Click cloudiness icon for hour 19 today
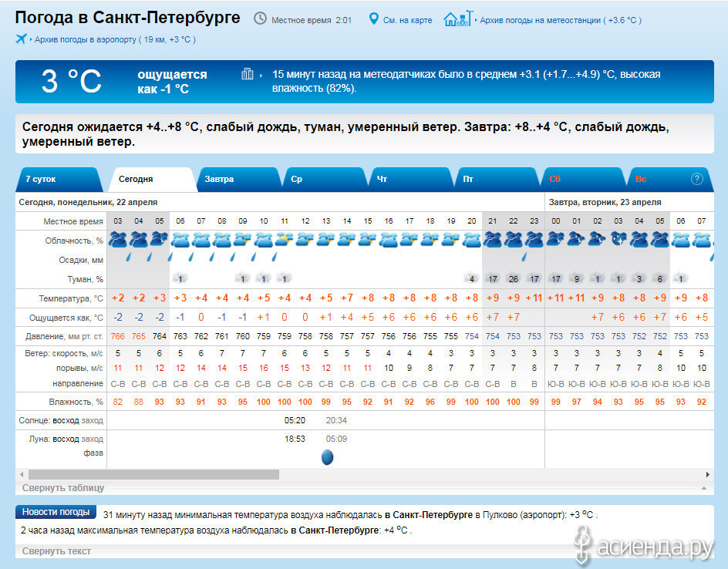This screenshot has height=569, width=728. click(x=451, y=240)
